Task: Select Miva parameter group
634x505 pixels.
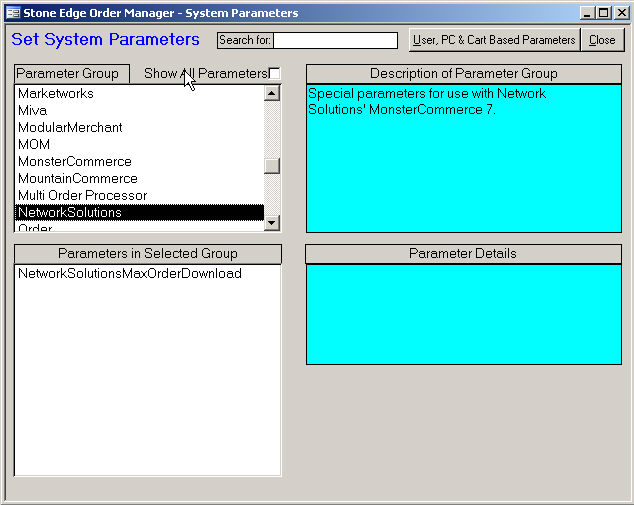Action: 139,110
